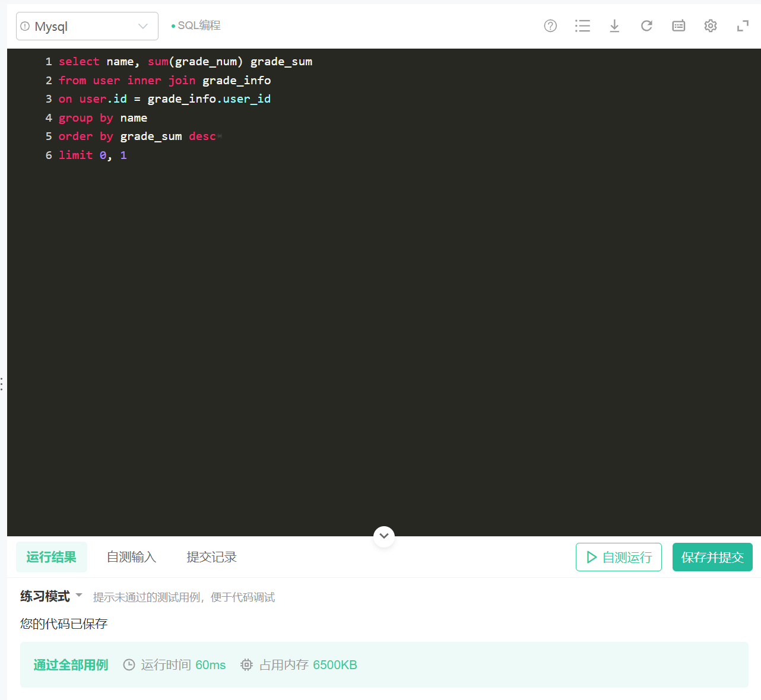This screenshot has width=761, height=700.
Task: Click info icon inside Mysql selector
Action: [x=25, y=26]
